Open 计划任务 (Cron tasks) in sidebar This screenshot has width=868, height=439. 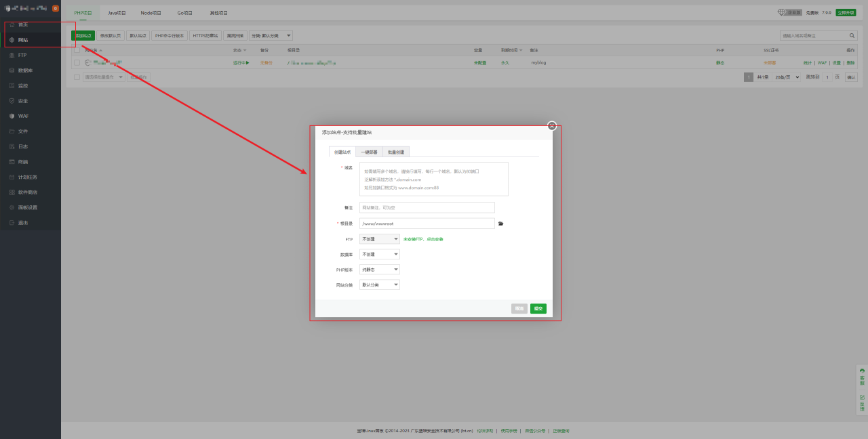pos(27,177)
